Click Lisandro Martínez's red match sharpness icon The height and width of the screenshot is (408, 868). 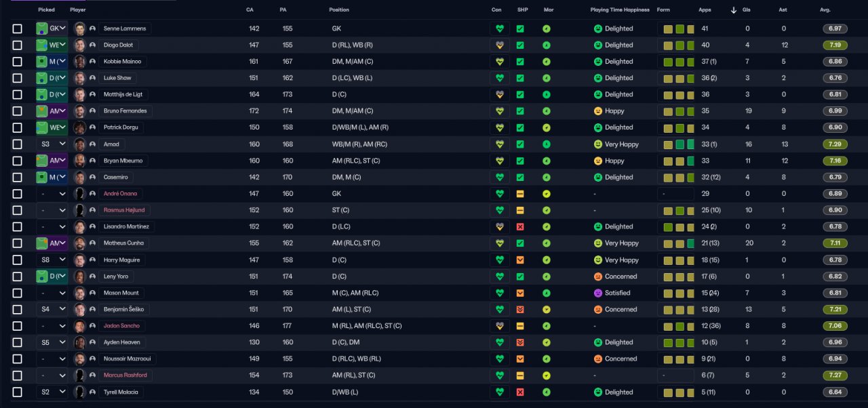point(520,226)
